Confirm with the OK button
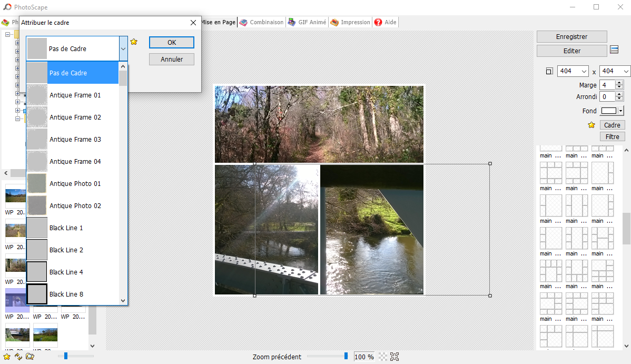 (171, 42)
